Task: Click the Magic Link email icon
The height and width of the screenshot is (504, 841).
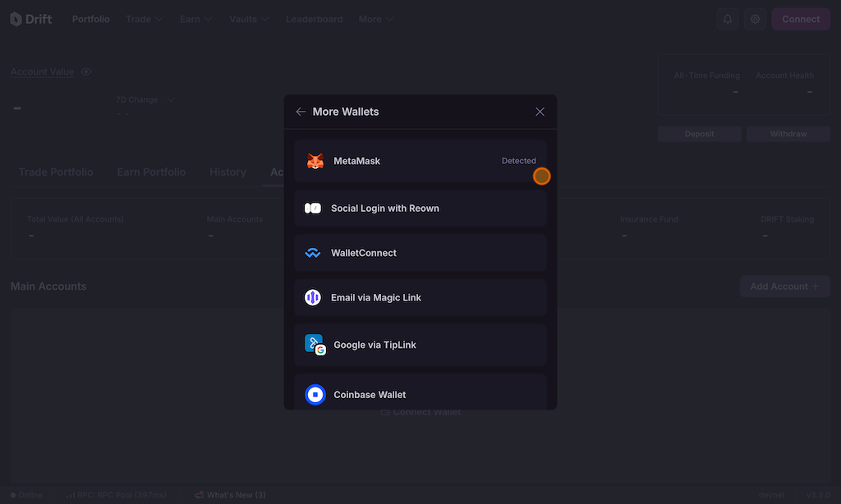Action: 313,298
